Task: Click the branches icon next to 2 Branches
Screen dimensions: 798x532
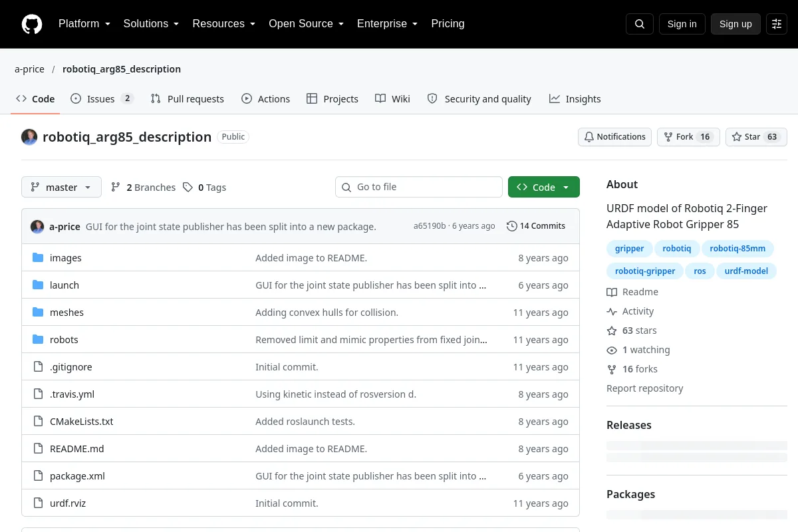Action: 116,188
